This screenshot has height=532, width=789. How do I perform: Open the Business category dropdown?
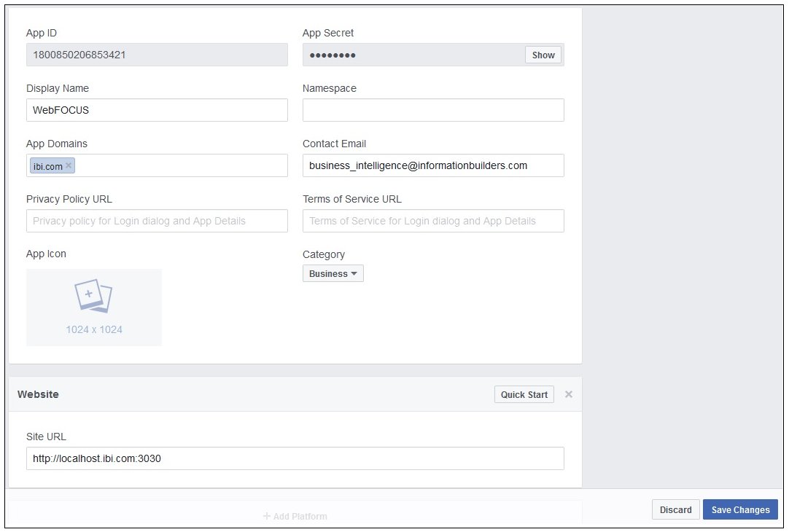pos(333,273)
